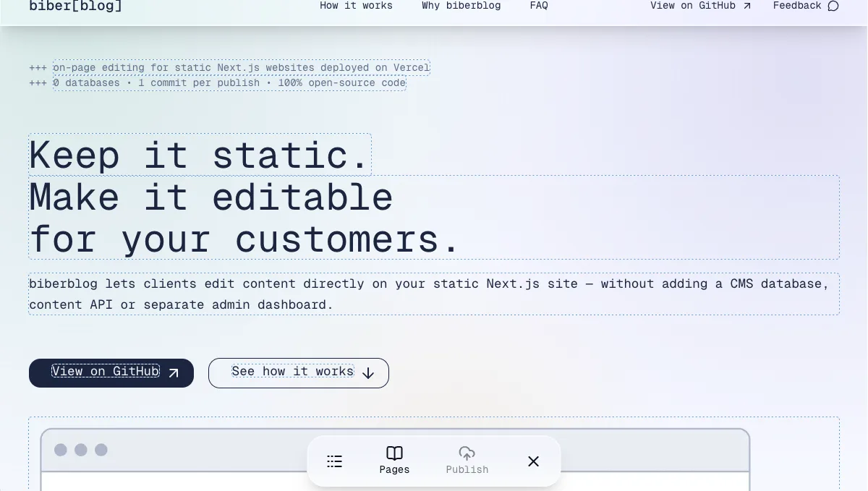Select the 'Keep it static.' heading
Screen dimensions: 868x491
[200, 155]
